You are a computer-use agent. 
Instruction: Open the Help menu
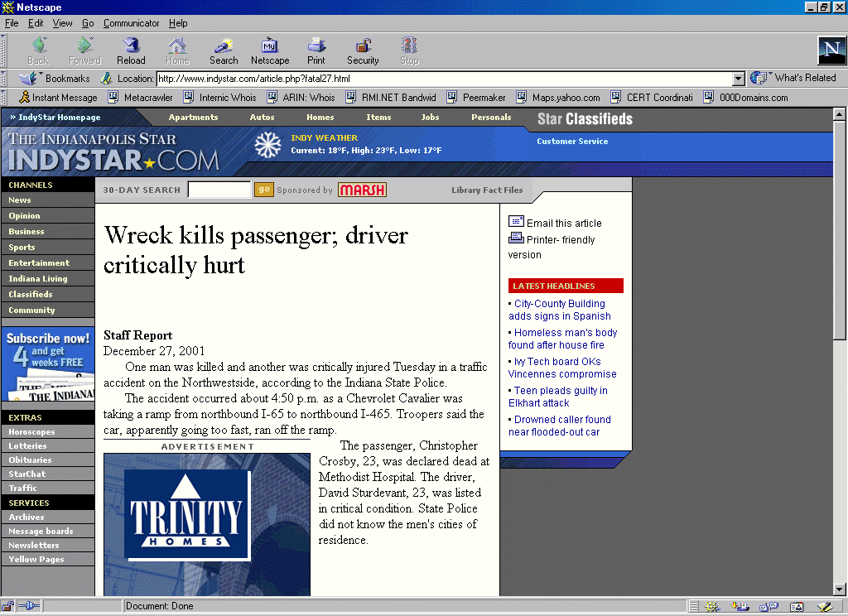pos(178,23)
